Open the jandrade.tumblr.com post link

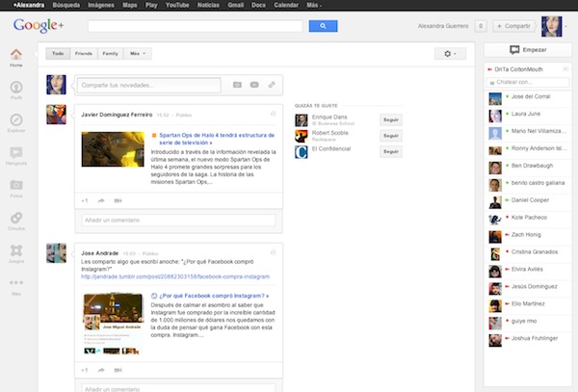click(x=175, y=276)
